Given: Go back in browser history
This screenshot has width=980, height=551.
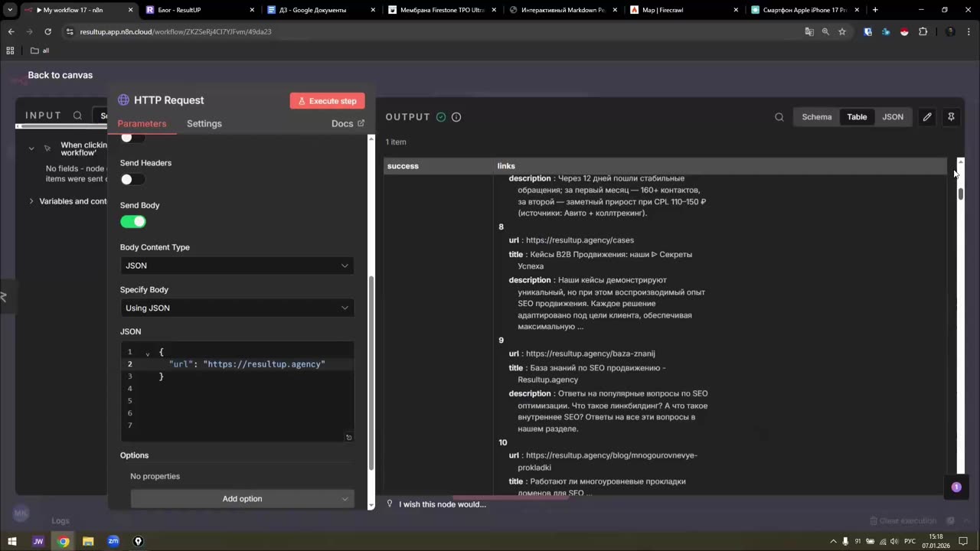Looking at the screenshot, I should 11,31.
